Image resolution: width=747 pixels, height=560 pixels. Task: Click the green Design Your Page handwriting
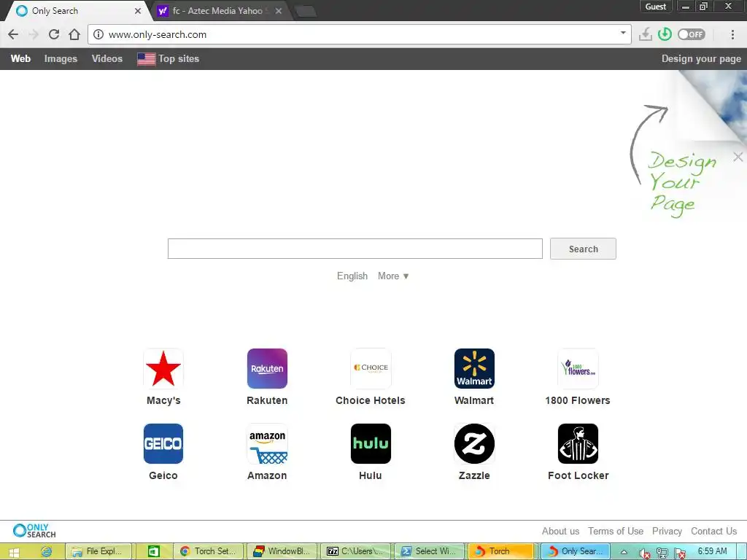[x=681, y=184]
